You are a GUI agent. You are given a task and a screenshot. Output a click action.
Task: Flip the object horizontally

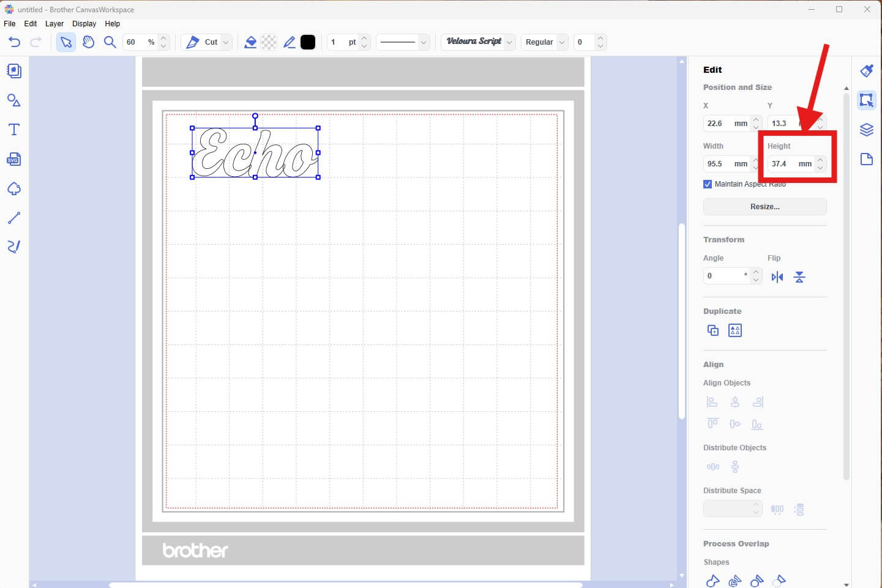pos(777,277)
